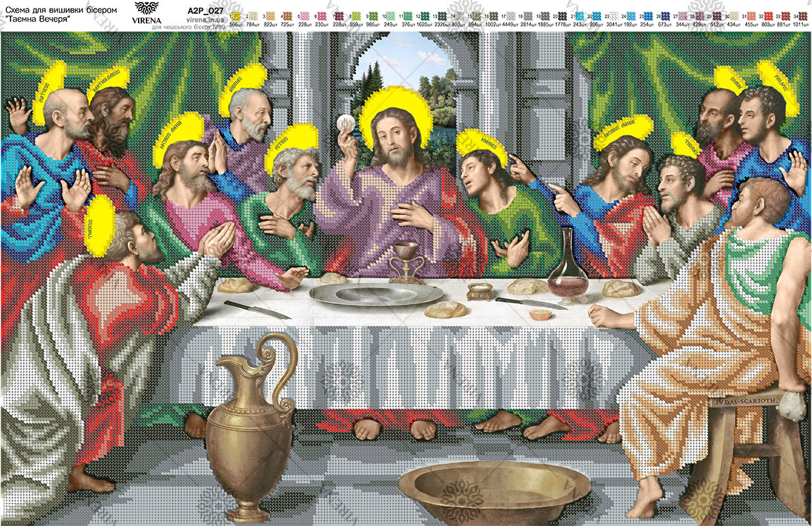Open the virena.in.ua website link
Screen dimensions: 812x526
click(x=204, y=20)
